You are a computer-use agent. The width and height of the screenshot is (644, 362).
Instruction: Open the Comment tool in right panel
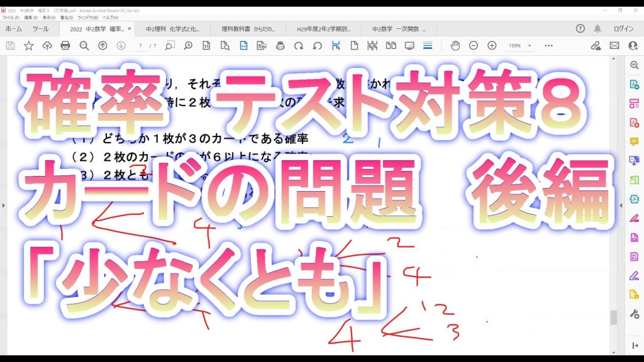(x=634, y=141)
